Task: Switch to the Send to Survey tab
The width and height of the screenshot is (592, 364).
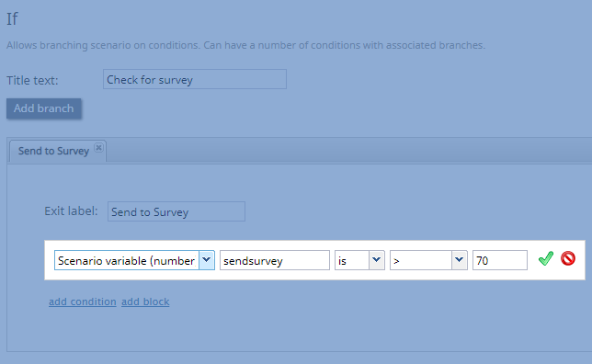Action: [53, 151]
